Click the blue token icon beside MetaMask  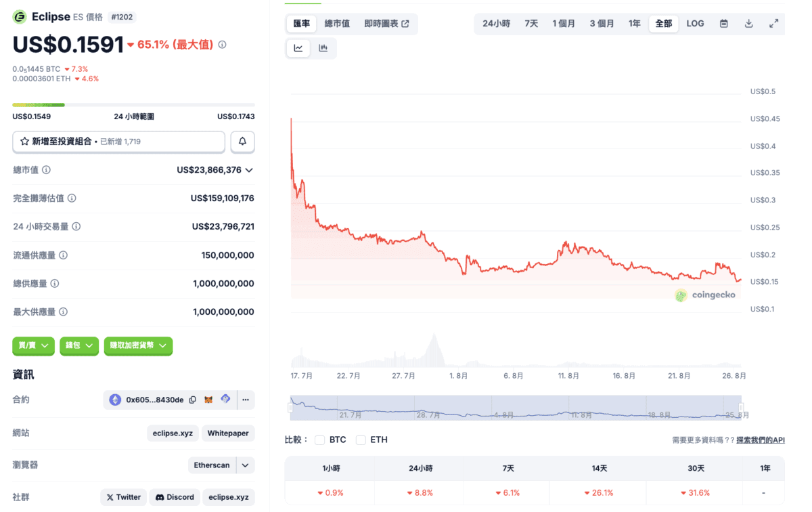tap(226, 400)
